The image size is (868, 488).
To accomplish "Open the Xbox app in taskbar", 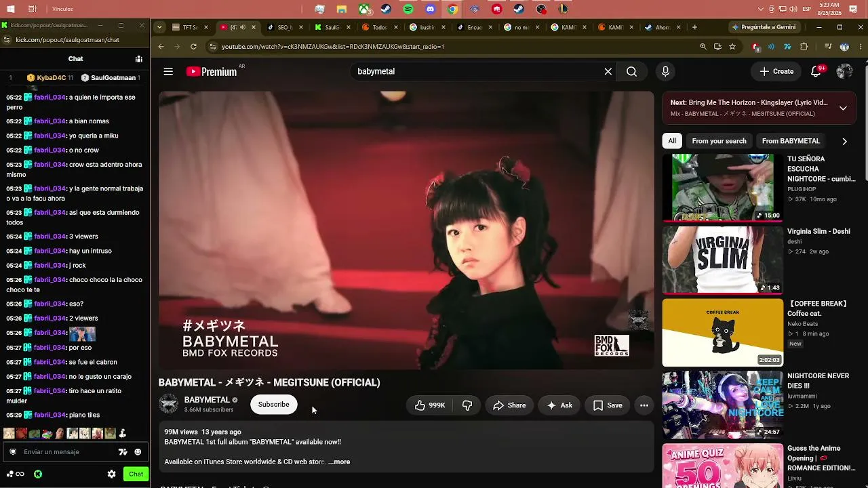I will coord(364,9).
